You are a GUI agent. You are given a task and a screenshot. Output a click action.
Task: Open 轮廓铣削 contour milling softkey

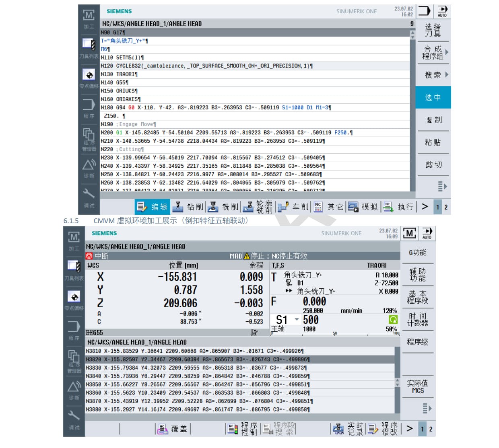point(258,207)
